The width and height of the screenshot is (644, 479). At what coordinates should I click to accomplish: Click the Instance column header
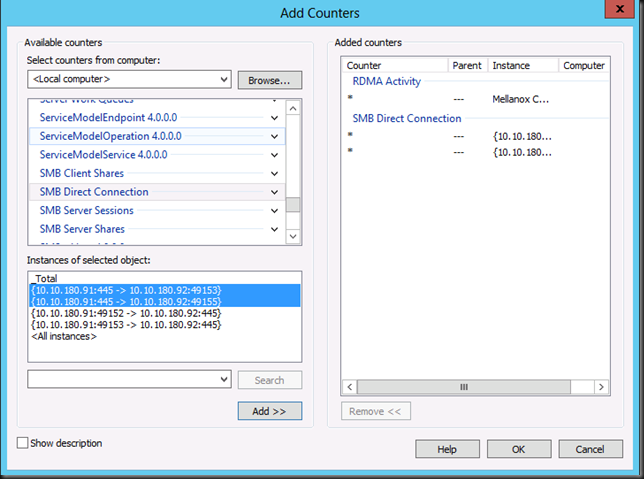pyautogui.click(x=523, y=65)
